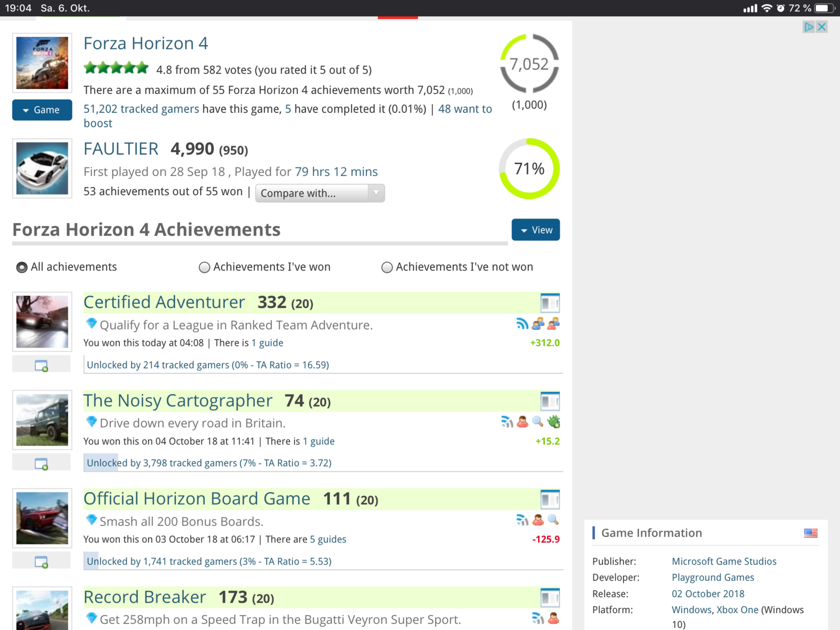Screen dimensions: 840x630
Task: Open The Noisy Cartographer achievement thumbnail
Action: (x=42, y=420)
